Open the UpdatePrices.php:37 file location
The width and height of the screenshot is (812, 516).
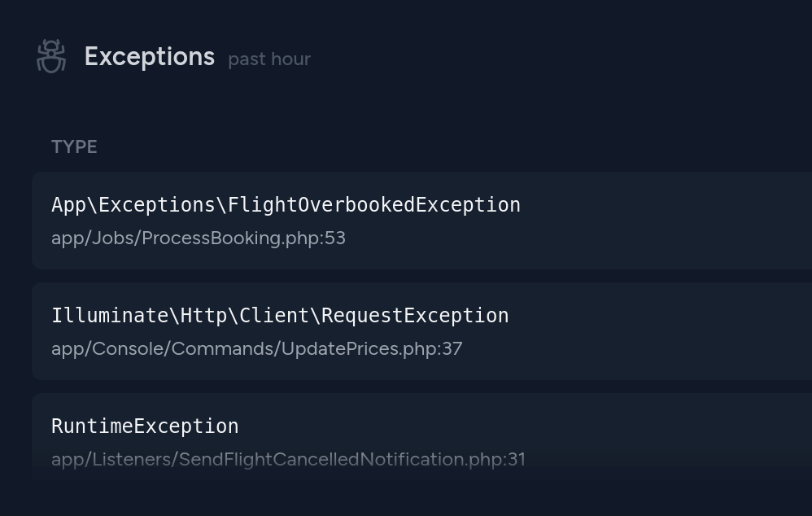click(x=257, y=349)
